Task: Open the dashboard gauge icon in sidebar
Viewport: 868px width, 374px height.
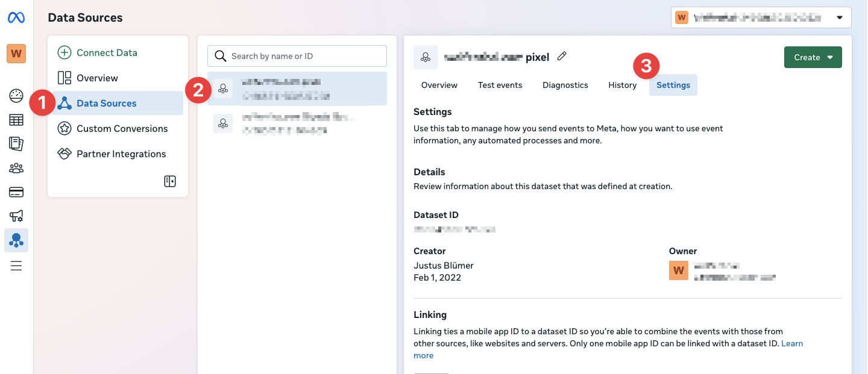Action: pyautogui.click(x=16, y=95)
